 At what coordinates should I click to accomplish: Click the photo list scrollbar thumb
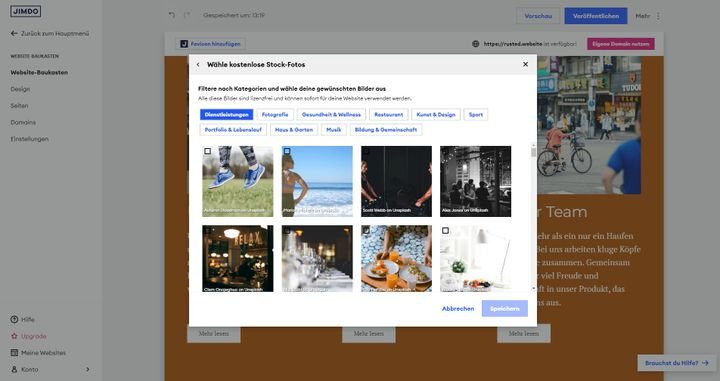point(534,152)
